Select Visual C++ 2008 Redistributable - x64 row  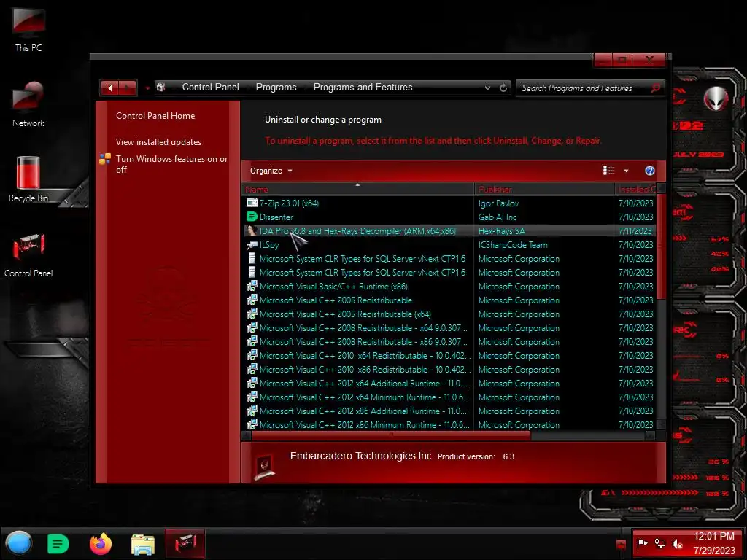[449, 327]
